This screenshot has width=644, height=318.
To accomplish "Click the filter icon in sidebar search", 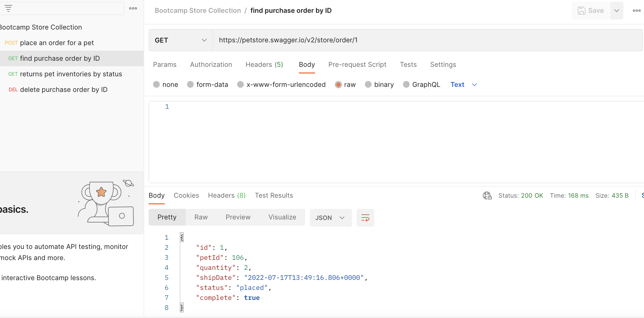I will [8, 8].
